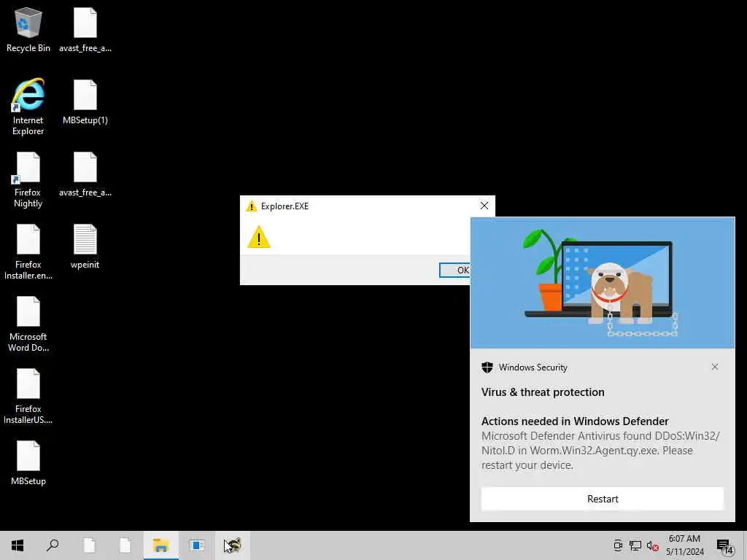Viewport: 747px width, 560px height.
Task: Click Restart in Windows Security notification
Action: click(x=602, y=499)
